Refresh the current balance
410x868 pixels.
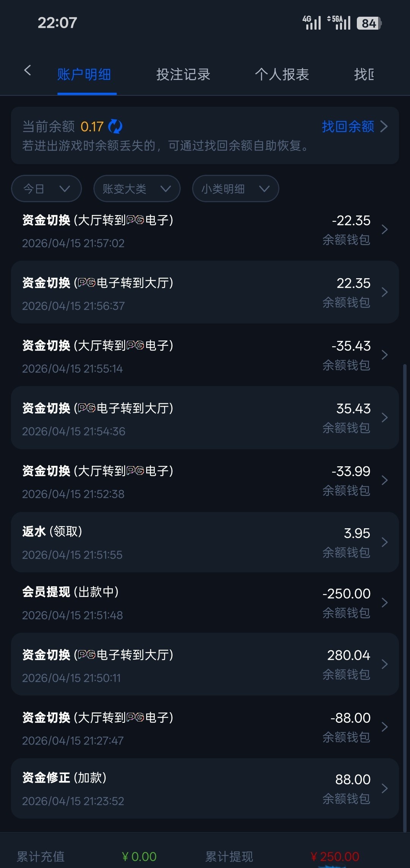coord(115,127)
